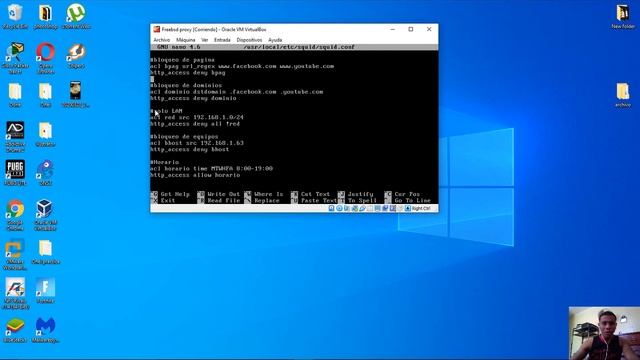Select the Malwarebytes desktop shortcut
This screenshot has width=640, height=360.
click(x=45, y=330)
